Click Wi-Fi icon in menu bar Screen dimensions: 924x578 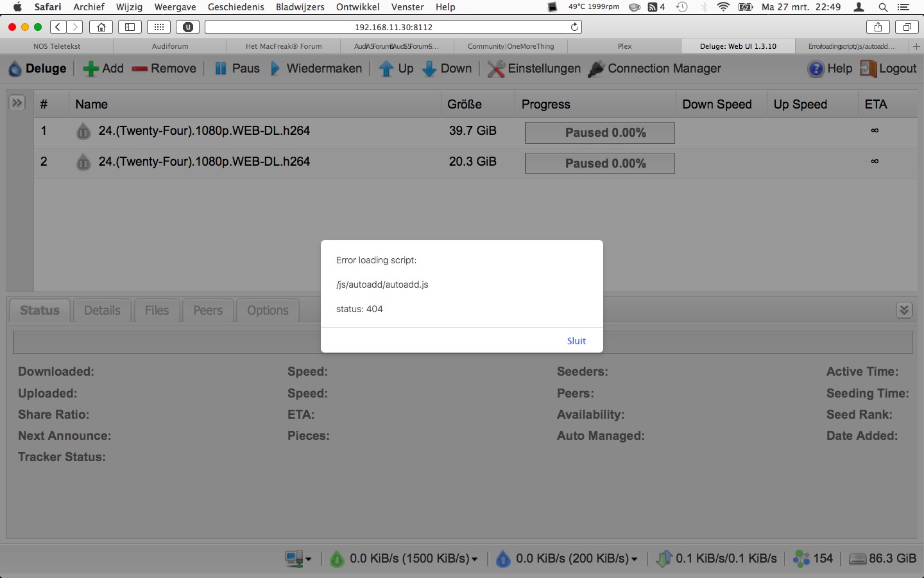pos(723,7)
